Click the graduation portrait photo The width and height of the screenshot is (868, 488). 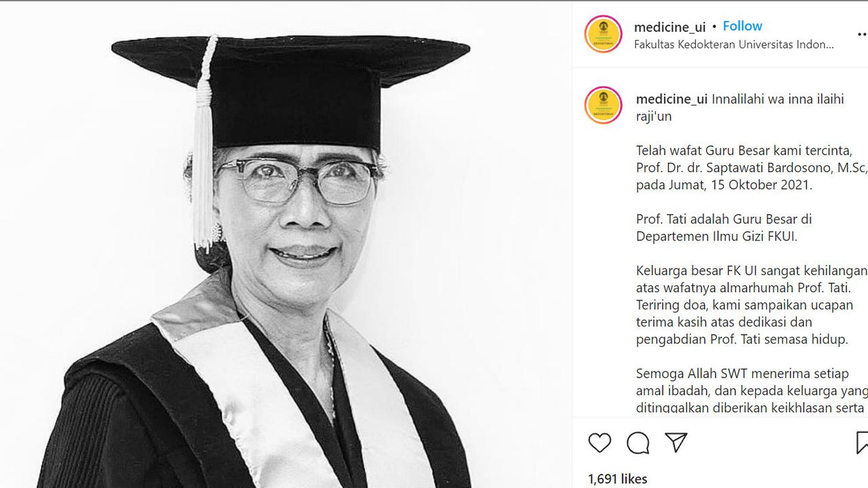285,244
